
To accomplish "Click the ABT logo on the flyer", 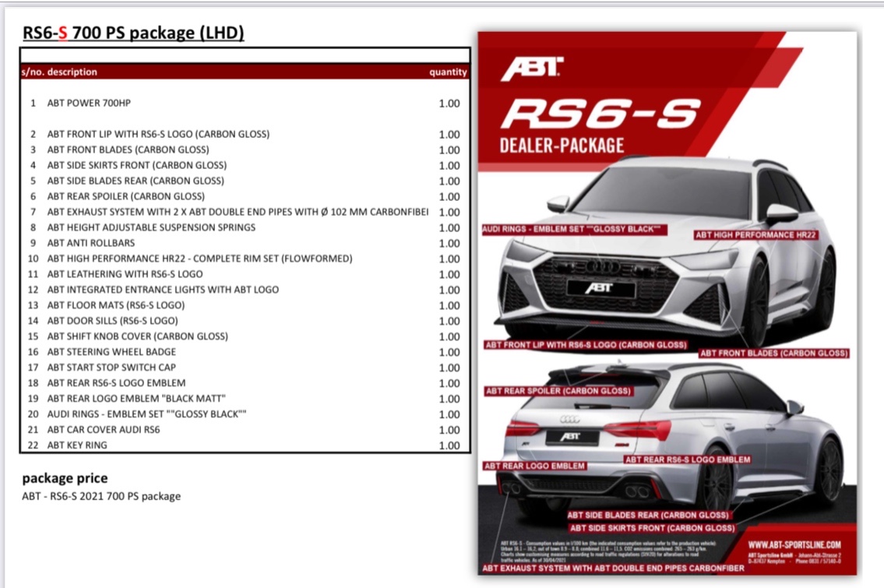I will pos(532,69).
